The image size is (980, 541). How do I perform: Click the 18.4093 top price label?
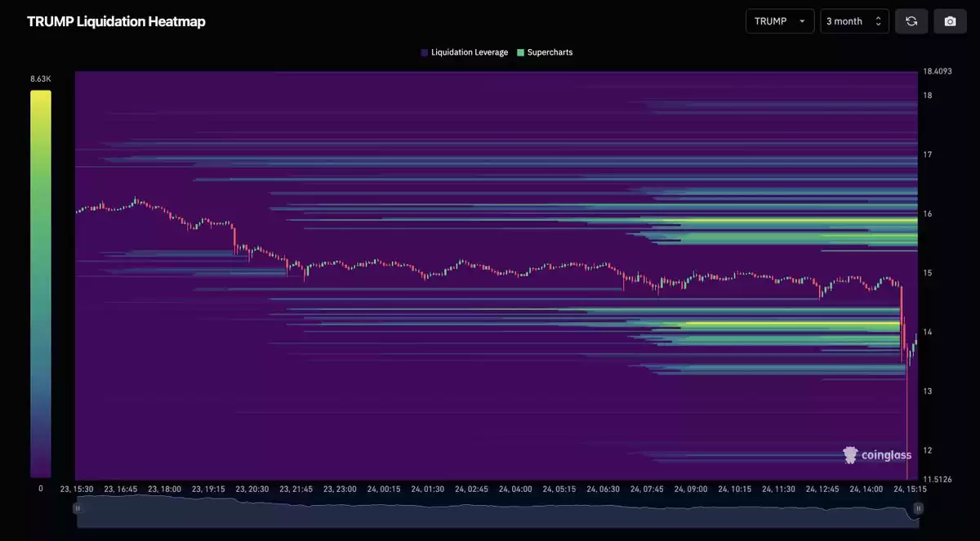(x=938, y=71)
